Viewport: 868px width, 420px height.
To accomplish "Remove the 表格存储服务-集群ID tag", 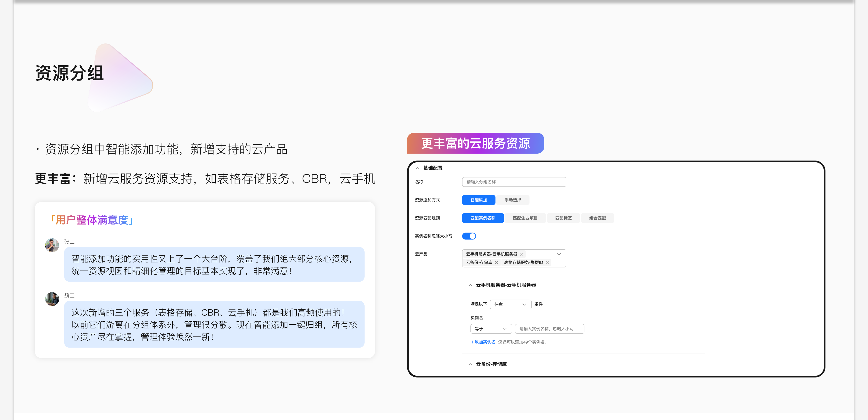I will click(x=547, y=263).
